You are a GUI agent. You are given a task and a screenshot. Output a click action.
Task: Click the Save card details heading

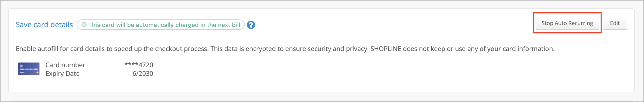click(44, 25)
